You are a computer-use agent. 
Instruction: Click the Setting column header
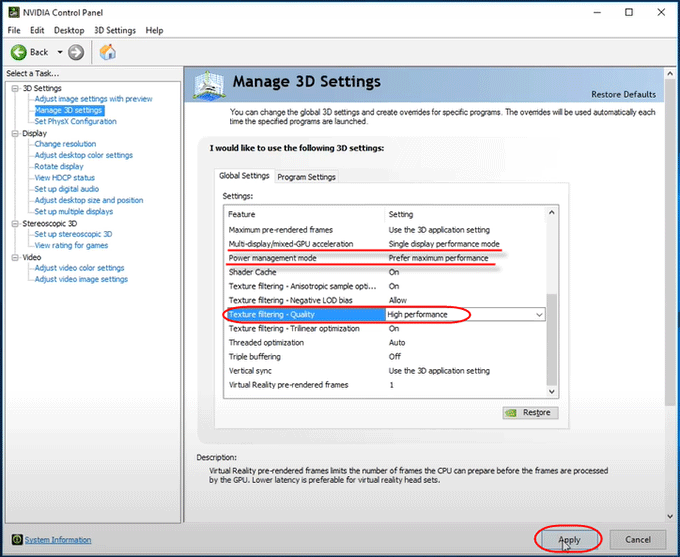click(465, 214)
